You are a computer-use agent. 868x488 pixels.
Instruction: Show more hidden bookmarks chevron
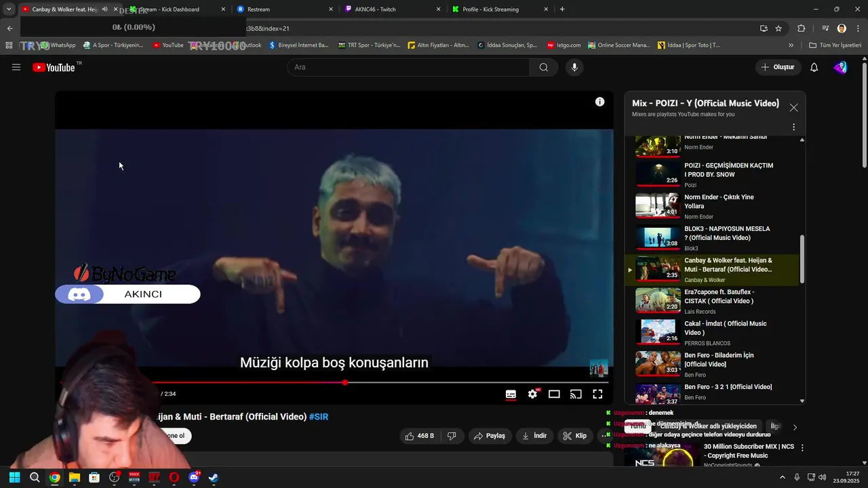coord(791,45)
